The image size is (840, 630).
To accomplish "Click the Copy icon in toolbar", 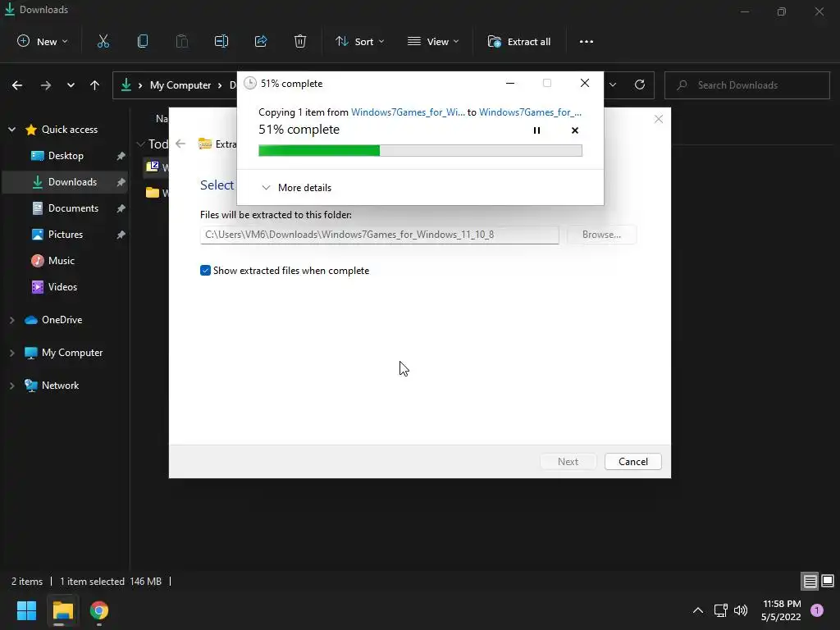I will coord(143,41).
